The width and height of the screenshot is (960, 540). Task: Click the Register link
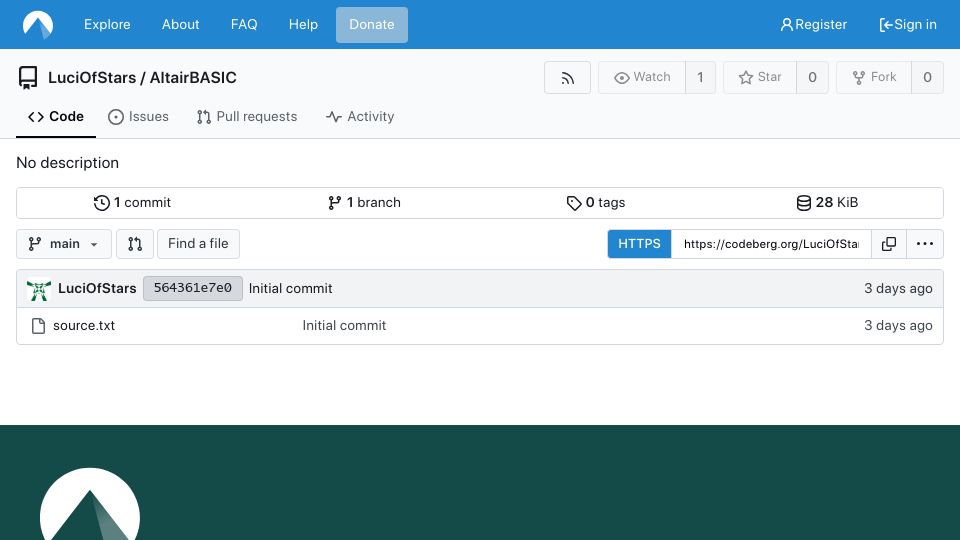(x=814, y=24)
